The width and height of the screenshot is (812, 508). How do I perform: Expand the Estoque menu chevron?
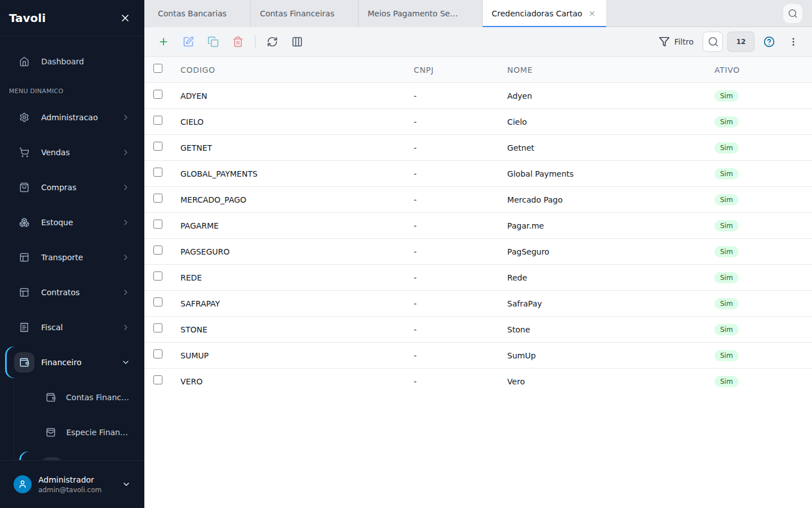tap(126, 222)
